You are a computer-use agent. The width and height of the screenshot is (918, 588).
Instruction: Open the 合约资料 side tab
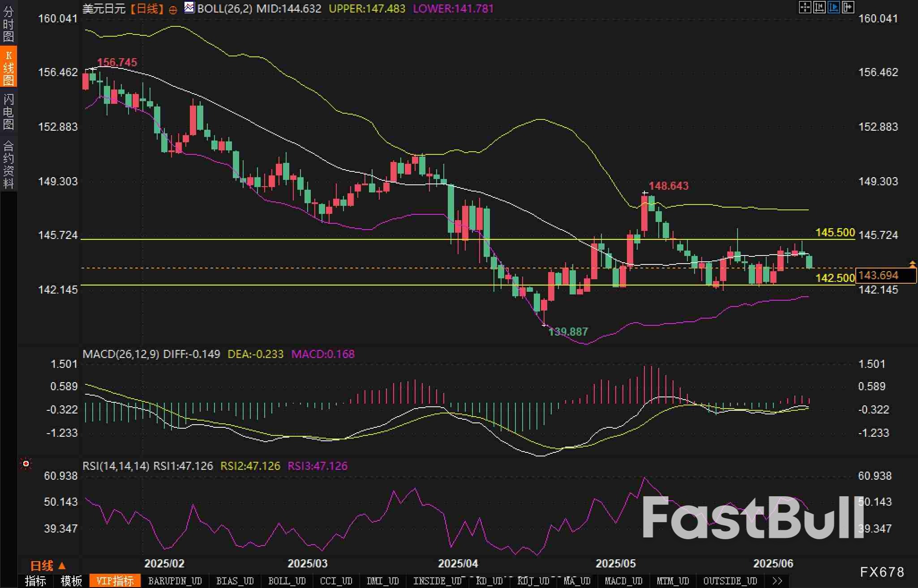point(8,165)
